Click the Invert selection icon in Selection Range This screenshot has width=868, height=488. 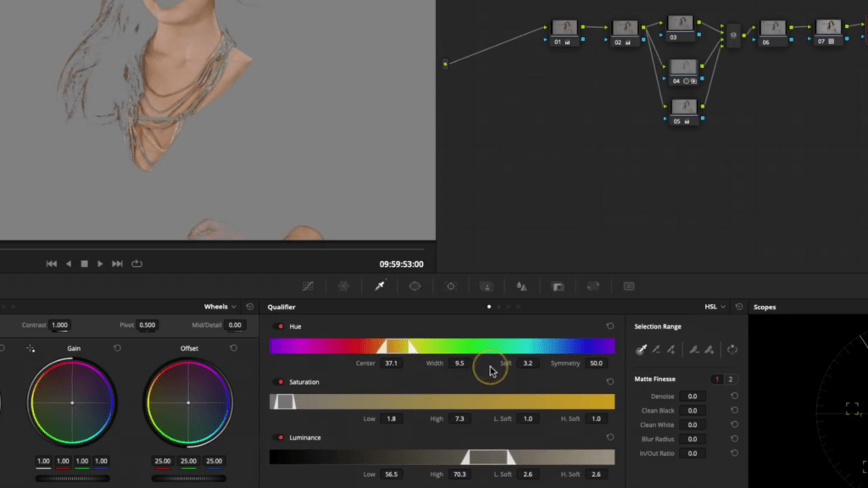point(732,349)
